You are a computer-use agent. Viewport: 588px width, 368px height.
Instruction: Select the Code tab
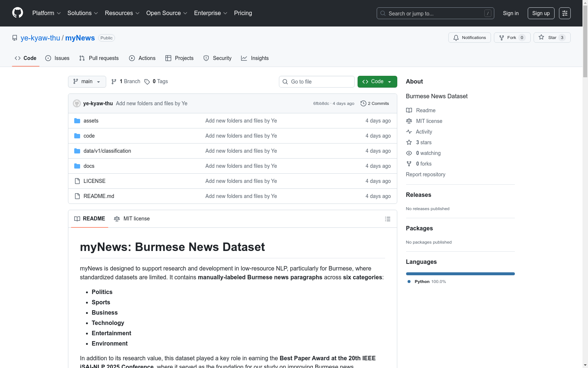coord(26,58)
